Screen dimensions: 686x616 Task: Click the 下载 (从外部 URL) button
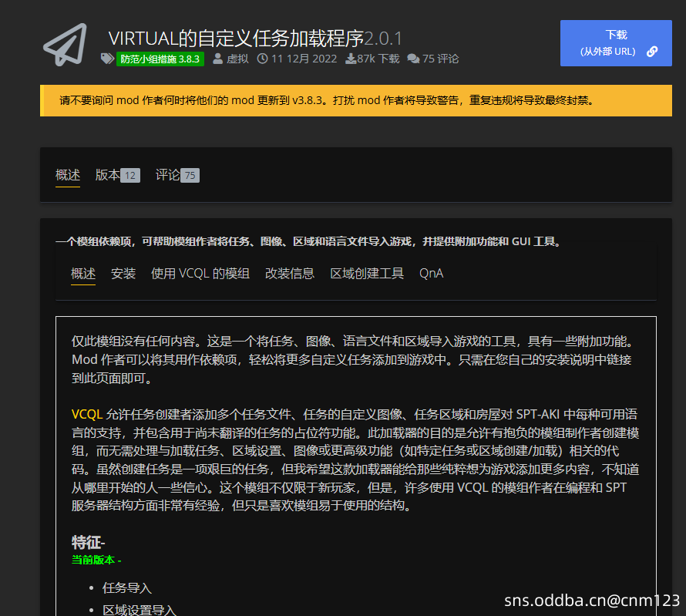(x=616, y=43)
